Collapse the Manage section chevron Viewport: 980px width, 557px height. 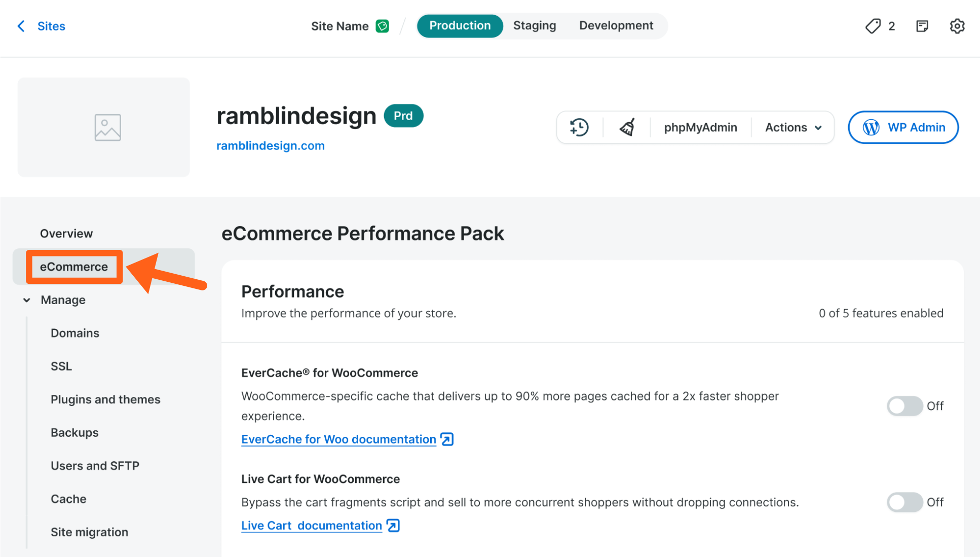(x=27, y=300)
